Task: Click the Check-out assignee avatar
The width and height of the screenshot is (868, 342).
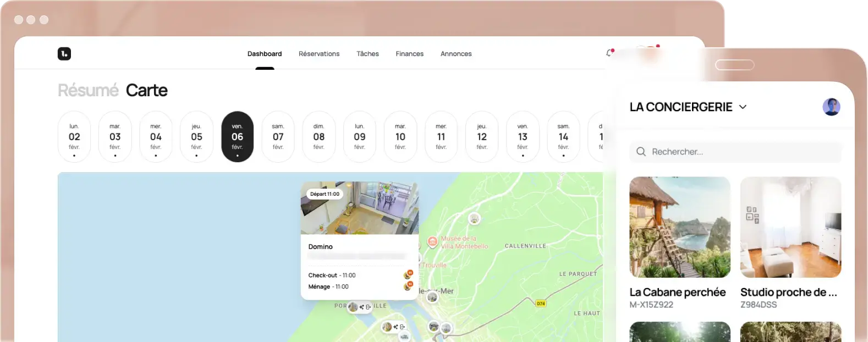Action: click(x=408, y=274)
